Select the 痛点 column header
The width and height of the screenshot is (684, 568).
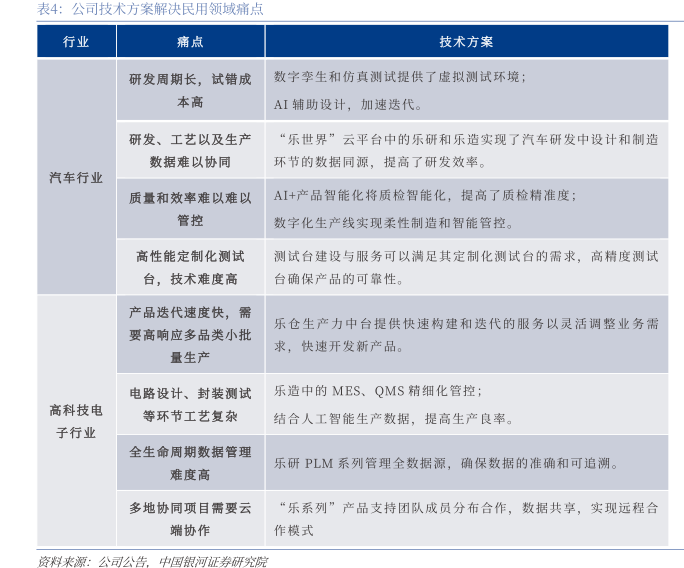coord(190,42)
